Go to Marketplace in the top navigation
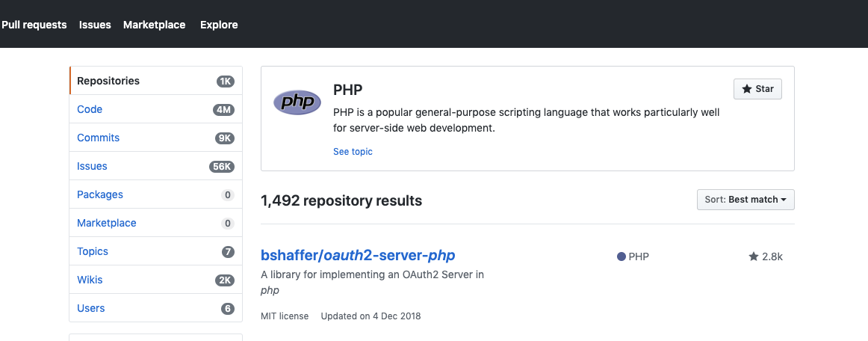 [x=154, y=25]
